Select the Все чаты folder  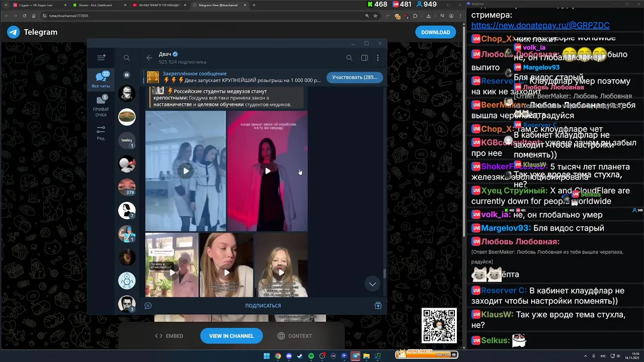pyautogui.click(x=101, y=79)
